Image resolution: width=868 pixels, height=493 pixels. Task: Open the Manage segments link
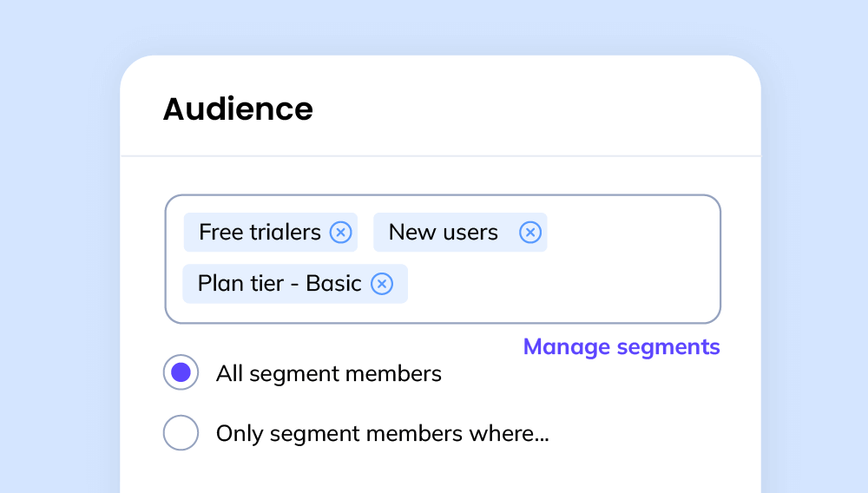click(x=621, y=347)
